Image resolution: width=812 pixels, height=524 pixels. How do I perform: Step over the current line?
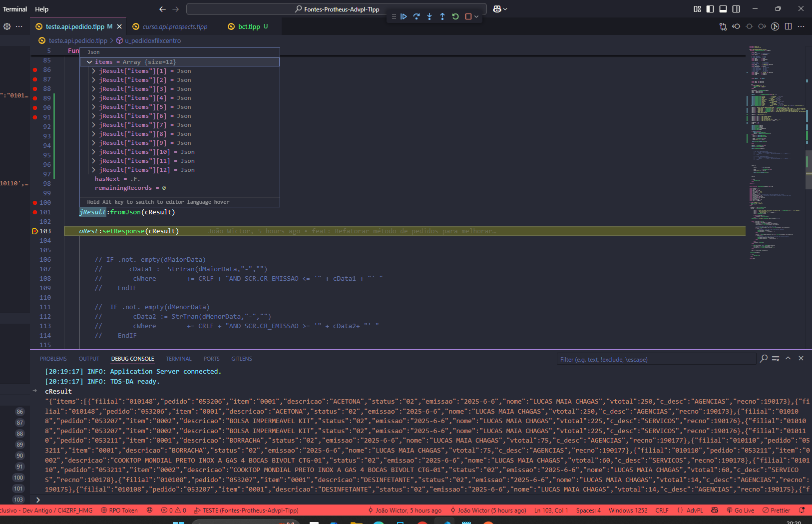point(416,16)
